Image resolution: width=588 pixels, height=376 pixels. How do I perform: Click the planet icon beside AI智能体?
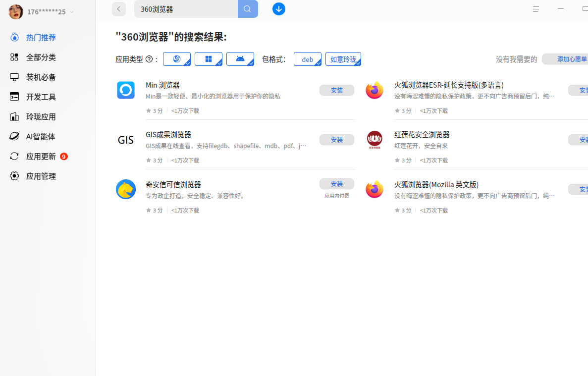(14, 136)
